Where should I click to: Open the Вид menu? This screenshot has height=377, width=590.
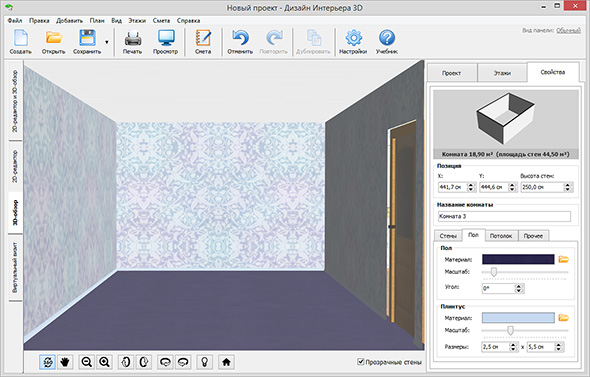(117, 21)
